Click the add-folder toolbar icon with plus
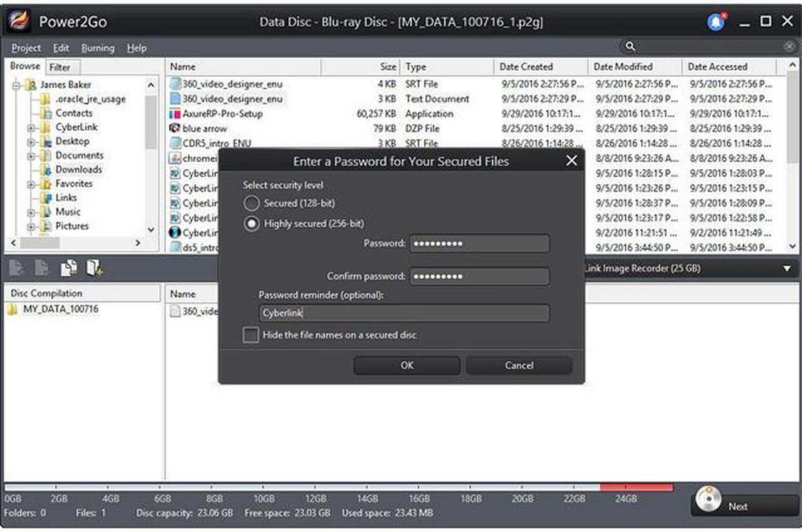Viewport: 802px width, 532px height. (95, 268)
